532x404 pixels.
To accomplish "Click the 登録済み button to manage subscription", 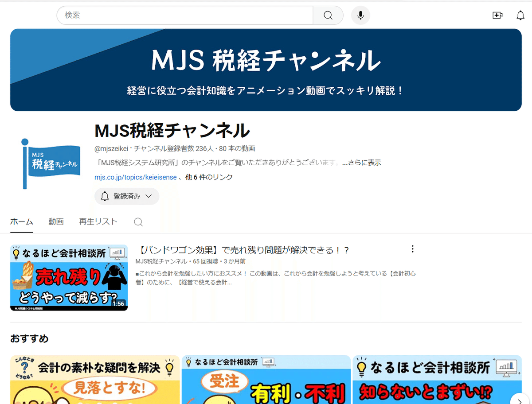I will coord(127,196).
